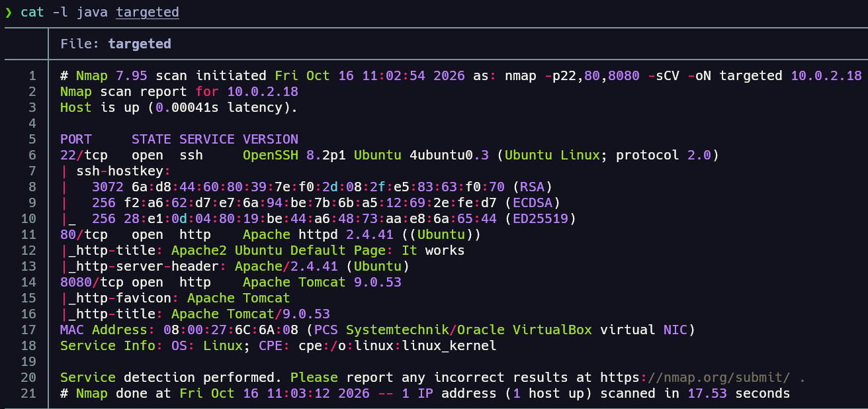
Task: Click the "SERVICE" column header
Action: [207, 139]
